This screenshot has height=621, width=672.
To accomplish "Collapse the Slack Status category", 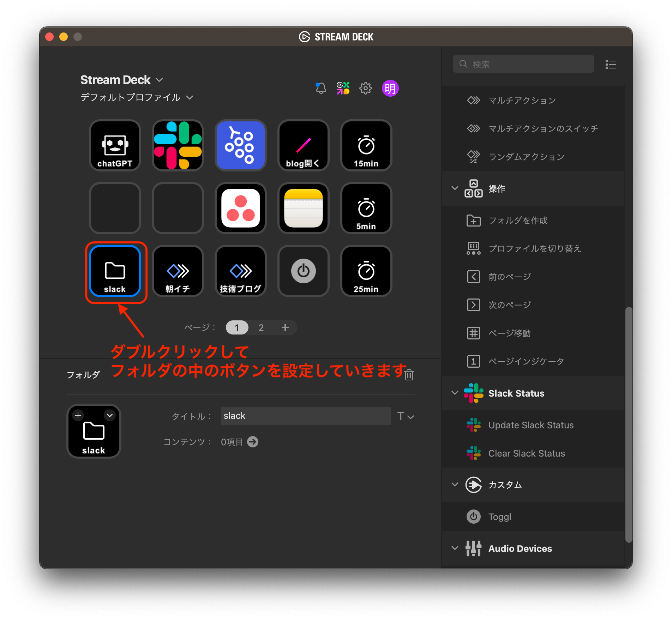I will point(455,393).
